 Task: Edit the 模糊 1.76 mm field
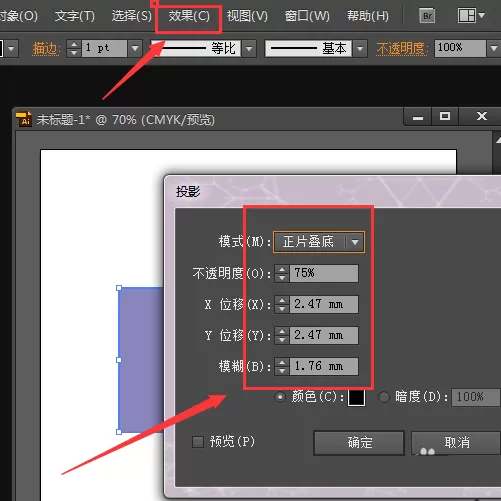pyautogui.click(x=324, y=367)
